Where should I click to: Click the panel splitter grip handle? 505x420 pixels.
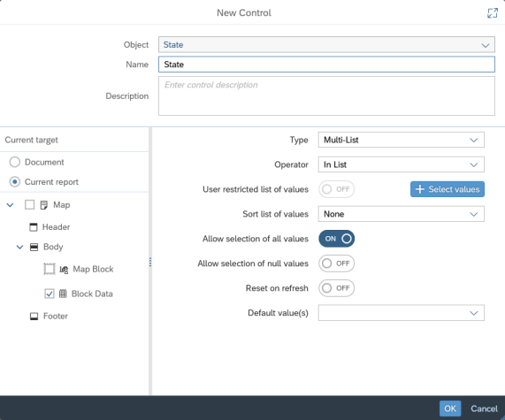pos(150,262)
